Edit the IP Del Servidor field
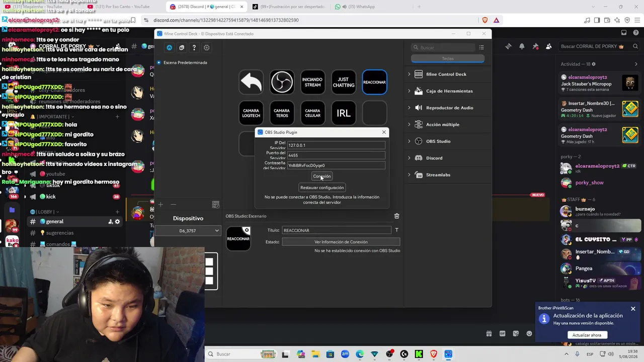This screenshot has width=644, height=362. point(336,145)
